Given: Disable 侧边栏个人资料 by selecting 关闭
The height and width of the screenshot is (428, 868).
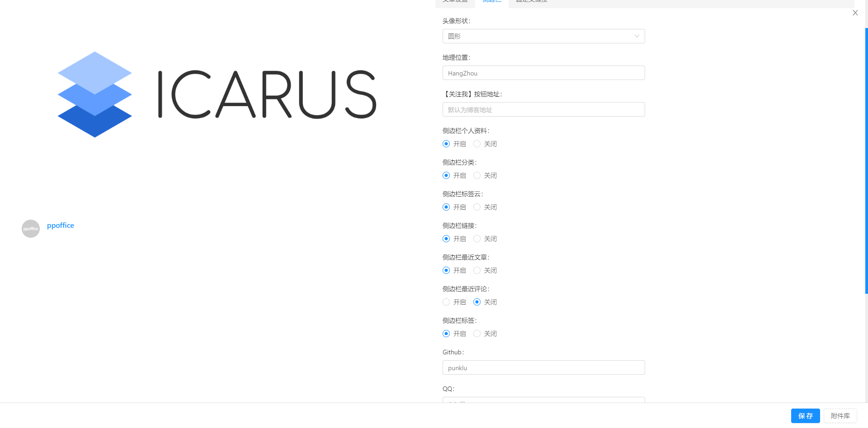Looking at the screenshot, I should pyautogui.click(x=476, y=144).
